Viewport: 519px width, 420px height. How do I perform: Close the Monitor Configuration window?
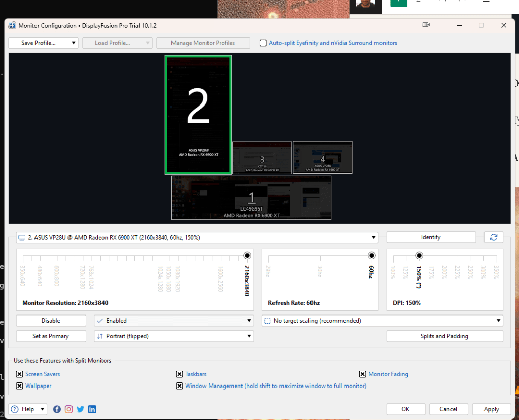504,25
